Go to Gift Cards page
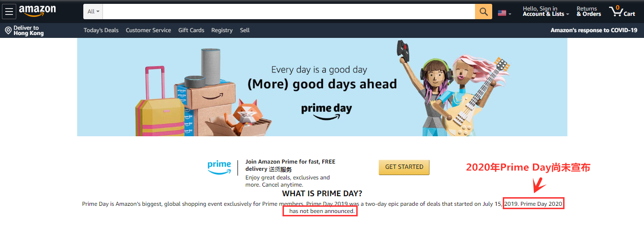This screenshot has height=225, width=644. (191, 30)
